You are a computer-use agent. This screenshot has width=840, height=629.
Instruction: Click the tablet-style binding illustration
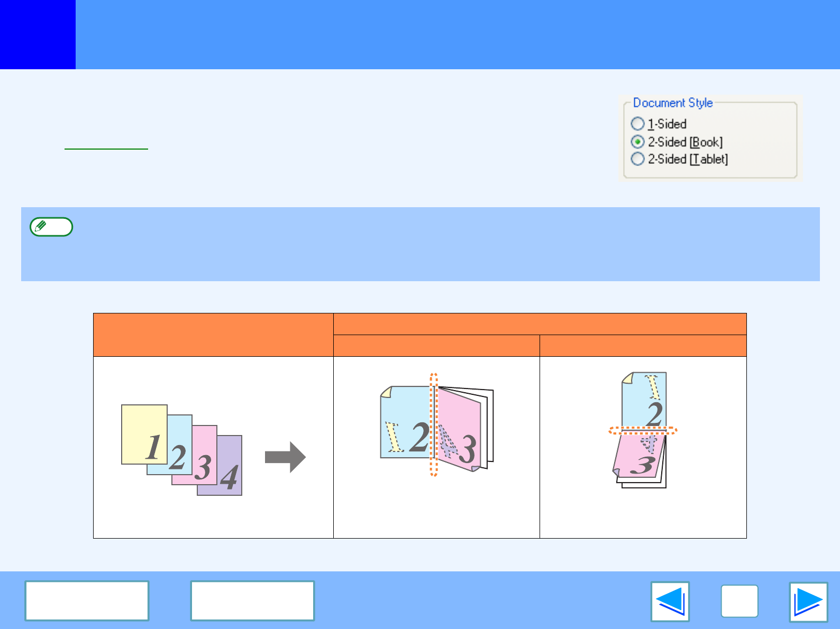point(642,429)
